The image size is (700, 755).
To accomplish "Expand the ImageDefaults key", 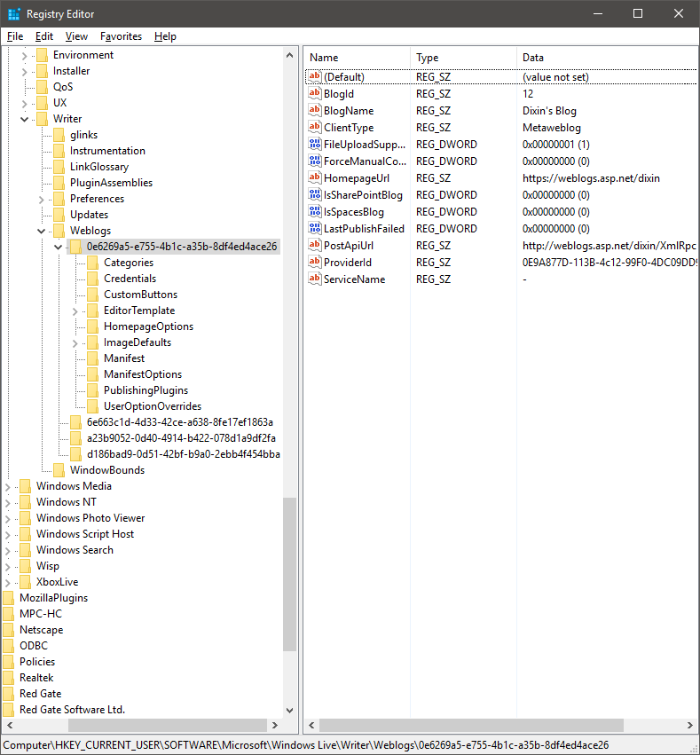I will pos(75,342).
